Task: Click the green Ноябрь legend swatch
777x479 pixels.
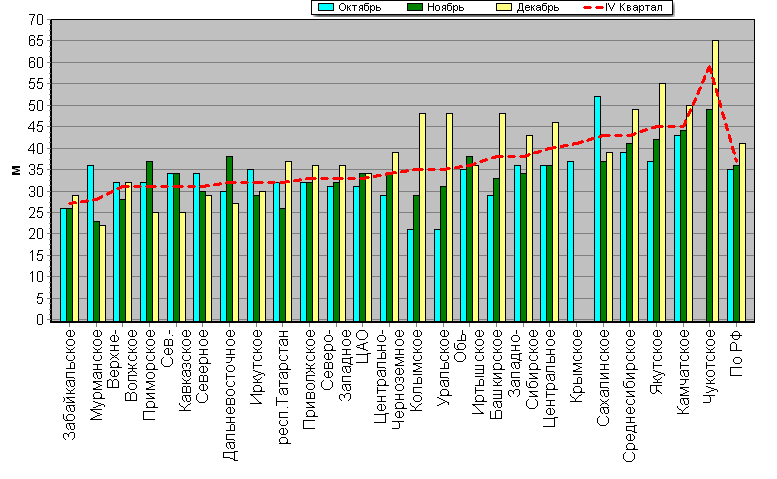Action: tap(415, 7)
